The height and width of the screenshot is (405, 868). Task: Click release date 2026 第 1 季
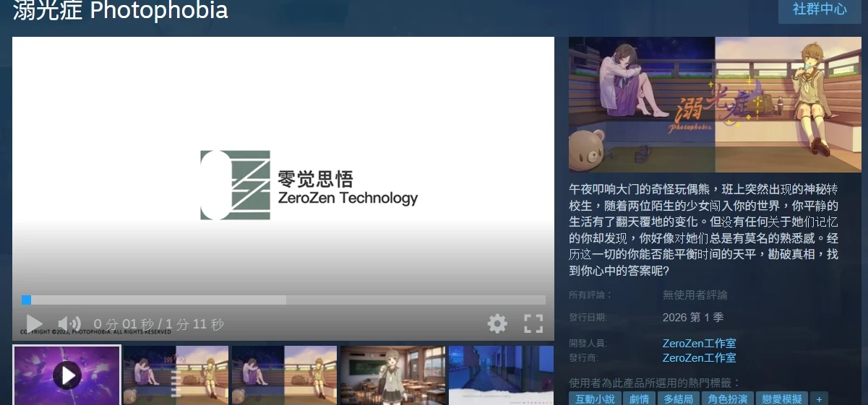coord(693,317)
